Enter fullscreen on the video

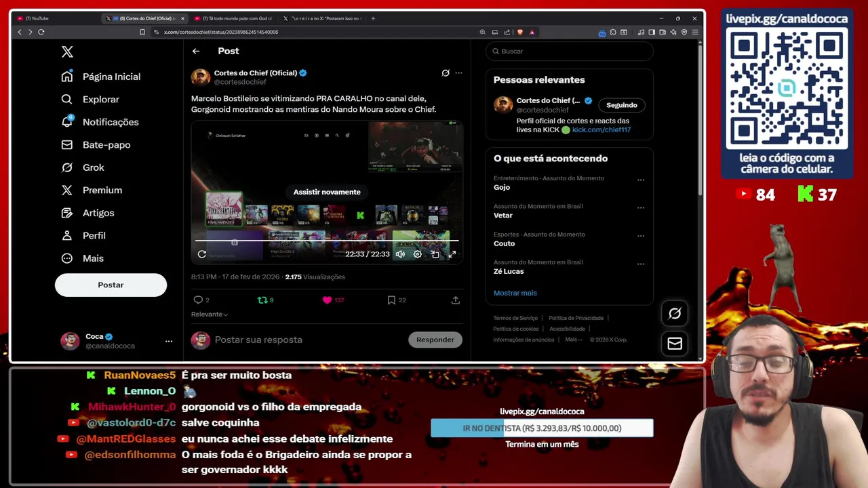[x=452, y=254]
